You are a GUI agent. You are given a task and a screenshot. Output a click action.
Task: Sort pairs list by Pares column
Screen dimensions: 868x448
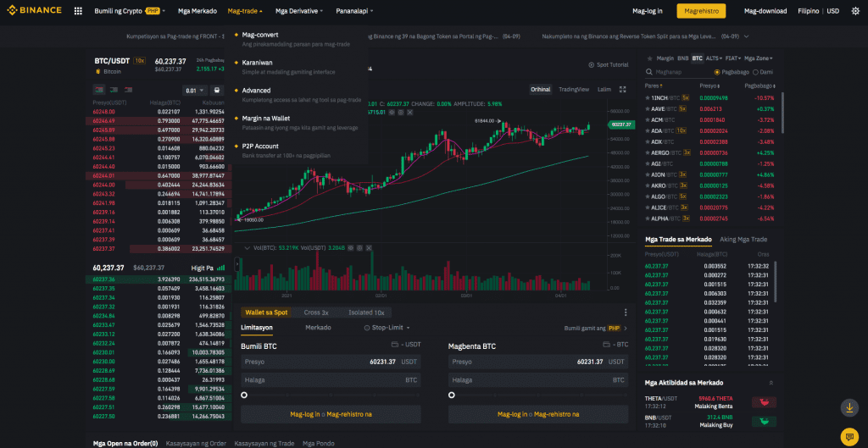(x=654, y=86)
